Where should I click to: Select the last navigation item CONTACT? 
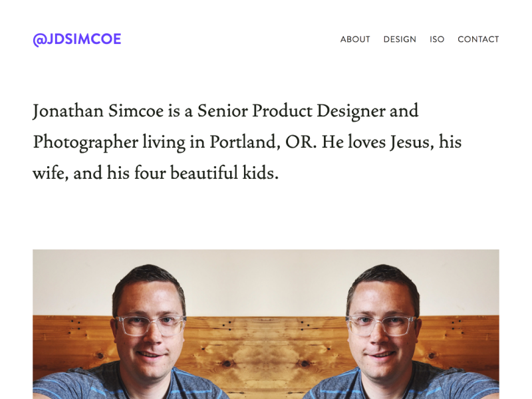478,39
